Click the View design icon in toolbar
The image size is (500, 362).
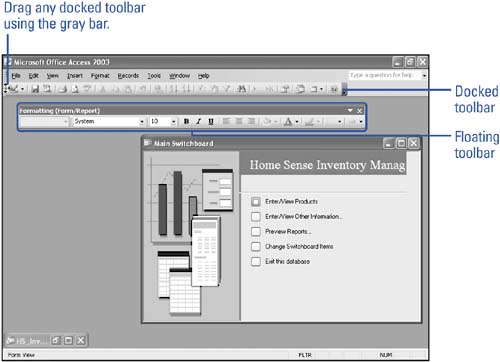coord(13,89)
